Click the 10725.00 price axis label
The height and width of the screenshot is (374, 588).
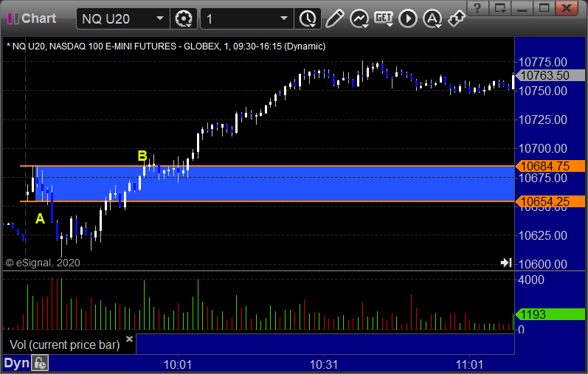(542, 120)
